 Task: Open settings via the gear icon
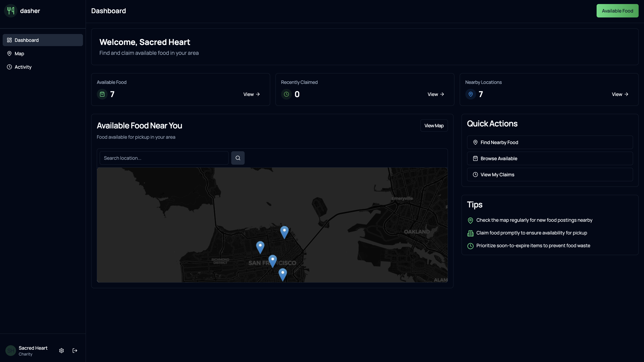tap(61, 351)
